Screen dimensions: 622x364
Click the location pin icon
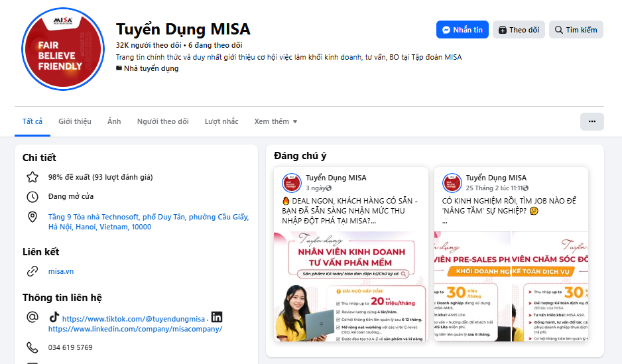click(x=32, y=217)
